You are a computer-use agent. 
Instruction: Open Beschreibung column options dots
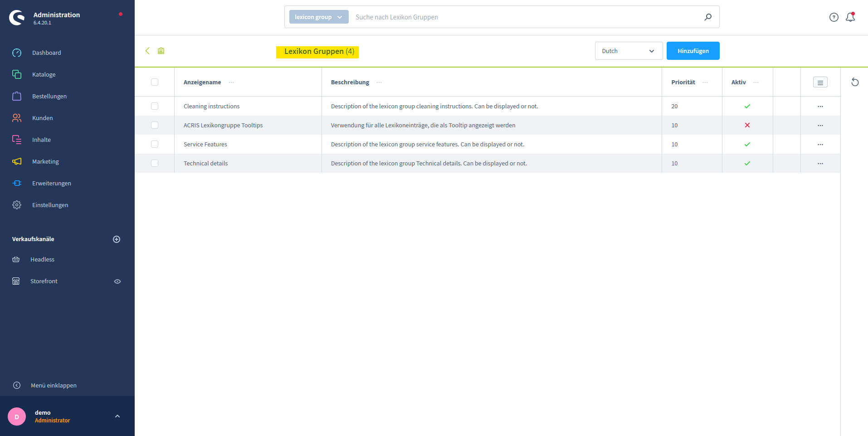point(379,82)
